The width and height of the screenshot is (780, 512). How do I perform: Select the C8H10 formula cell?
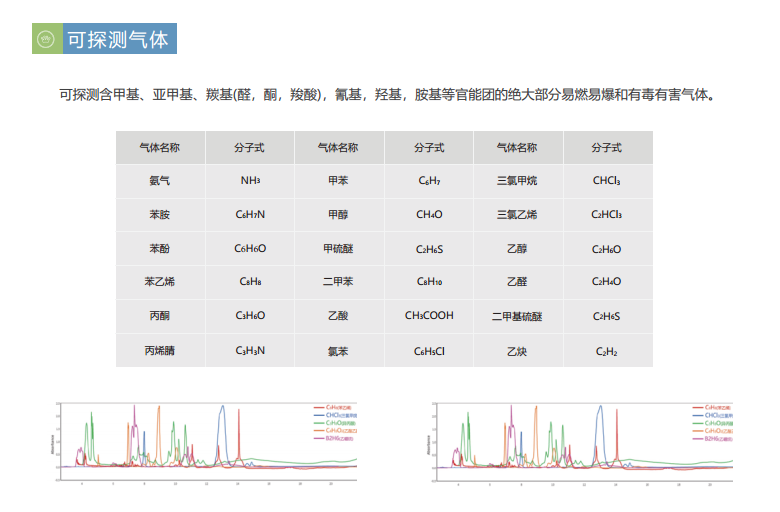tap(429, 282)
